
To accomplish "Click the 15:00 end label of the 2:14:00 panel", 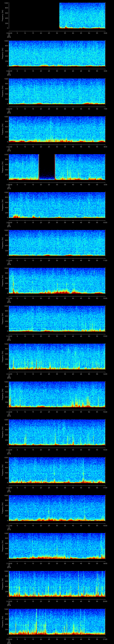I will (x=105, y=411).
